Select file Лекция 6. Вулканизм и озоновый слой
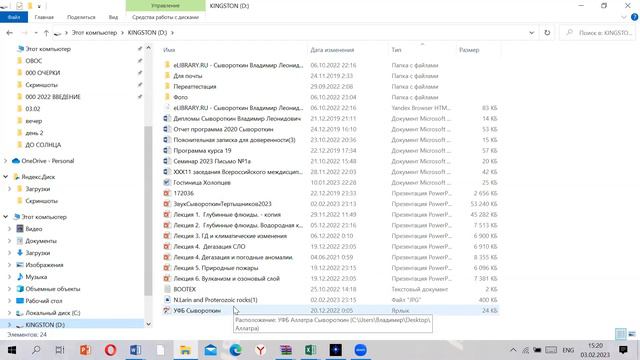640x360 pixels. point(227,278)
